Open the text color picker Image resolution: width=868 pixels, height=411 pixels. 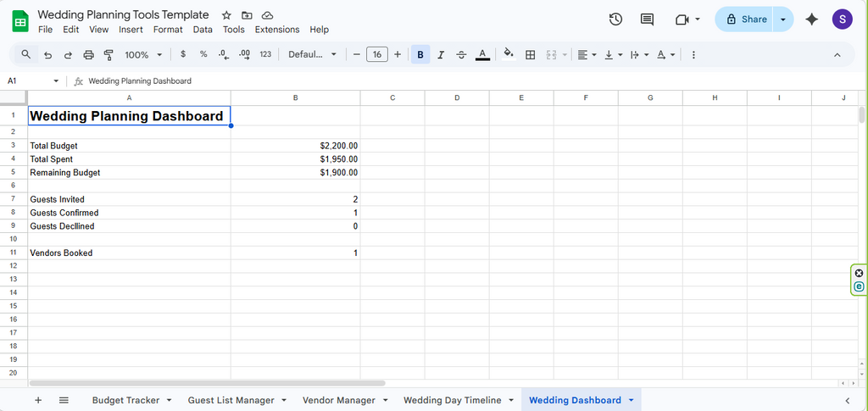point(482,55)
